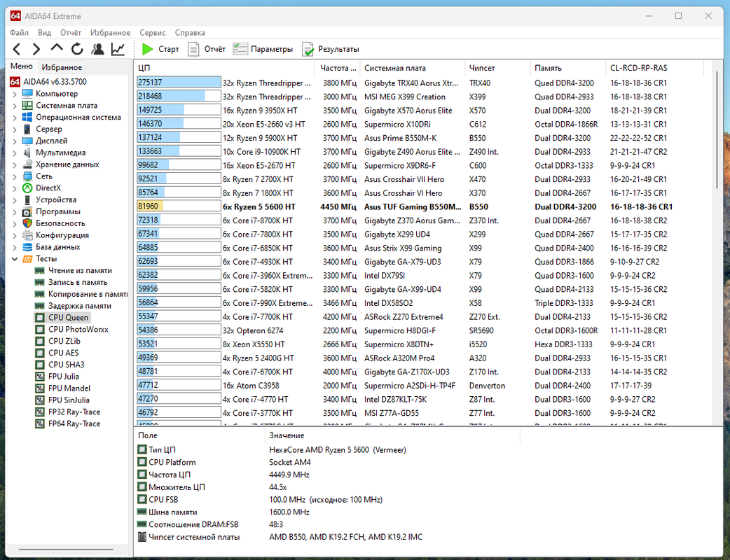This screenshot has height=560, width=730.
Task: Select the FPU SinJulia test
Action: [x=69, y=400]
